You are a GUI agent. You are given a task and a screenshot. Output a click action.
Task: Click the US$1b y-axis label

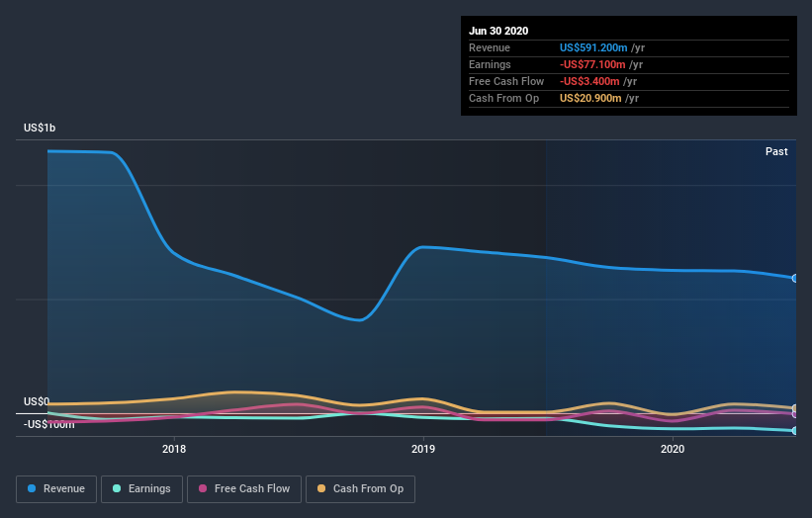click(x=40, y=128)
